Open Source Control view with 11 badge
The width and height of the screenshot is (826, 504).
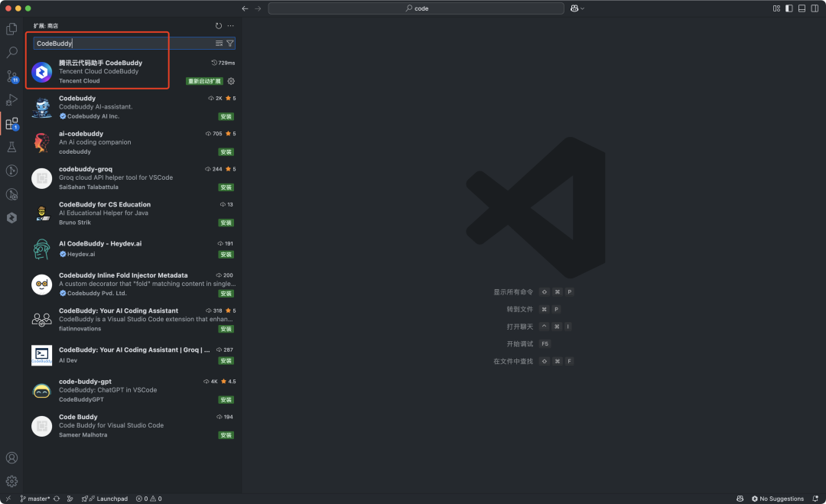[11, 76]
